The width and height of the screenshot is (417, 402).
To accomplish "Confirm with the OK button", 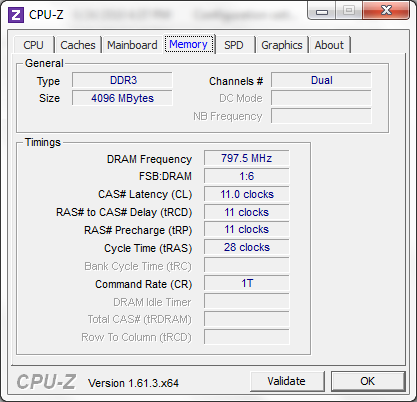I will (368, 381).
